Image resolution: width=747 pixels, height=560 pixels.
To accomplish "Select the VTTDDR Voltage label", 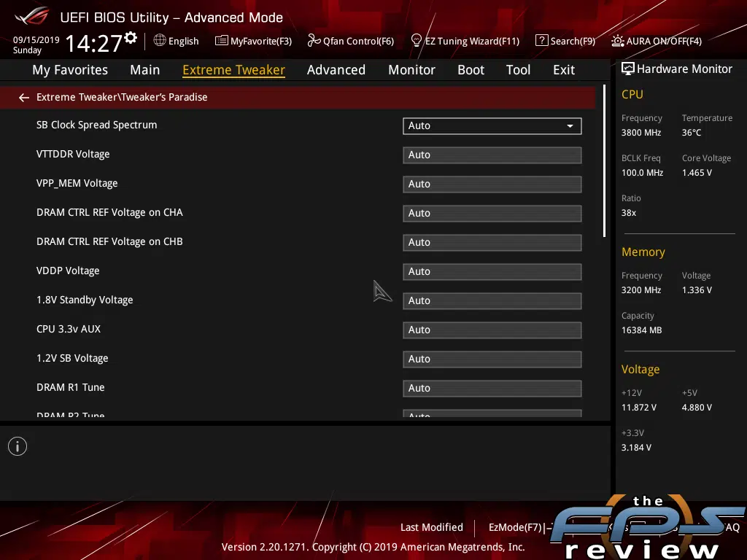I will click(73, 154).
